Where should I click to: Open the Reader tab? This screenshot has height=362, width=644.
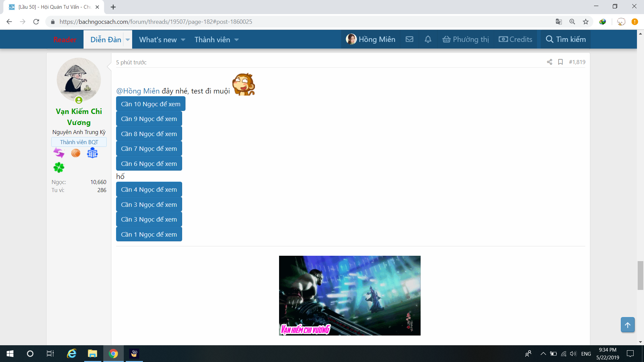click(x=65, y=40)
